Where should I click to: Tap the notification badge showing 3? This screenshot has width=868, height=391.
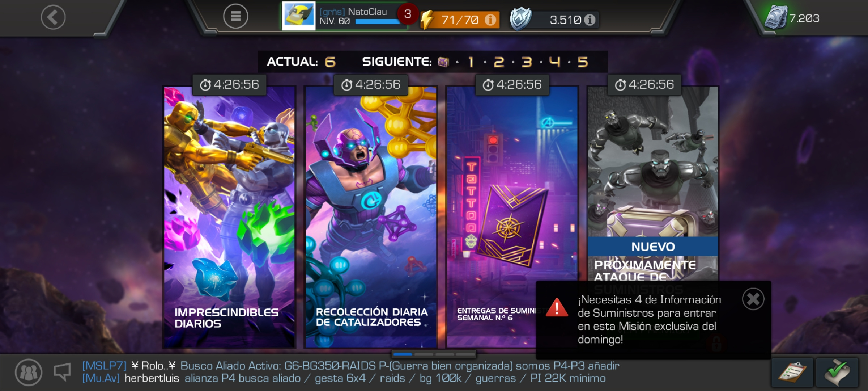[x=408, y=14]
